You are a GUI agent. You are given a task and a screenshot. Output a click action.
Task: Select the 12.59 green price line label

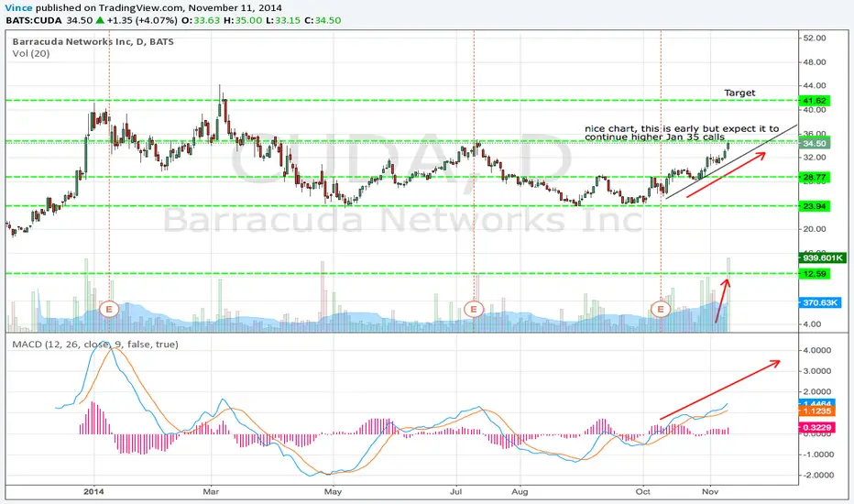coord(815,273)
